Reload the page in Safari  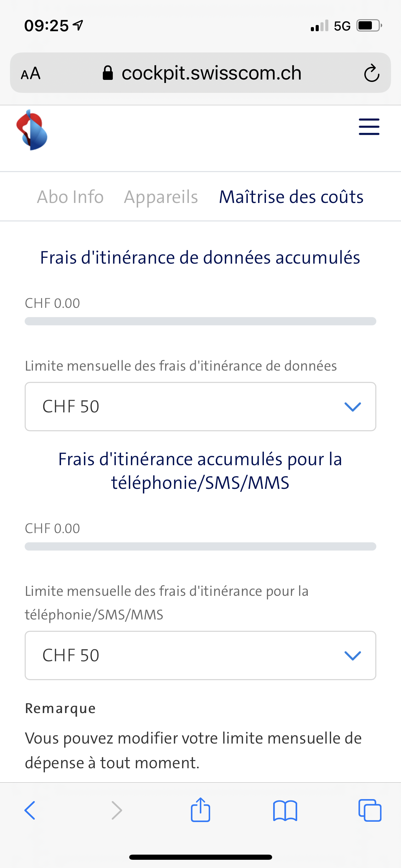pos(372,73)
